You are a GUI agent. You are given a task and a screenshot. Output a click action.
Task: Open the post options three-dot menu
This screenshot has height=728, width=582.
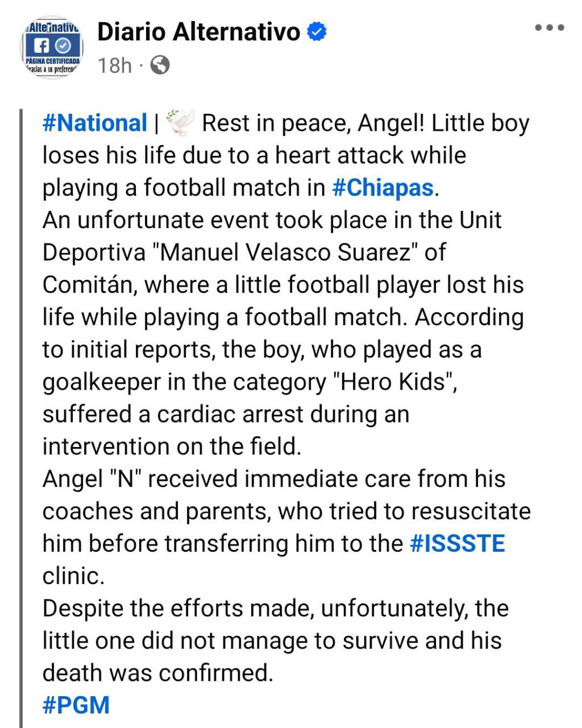(x=549, y=27)
